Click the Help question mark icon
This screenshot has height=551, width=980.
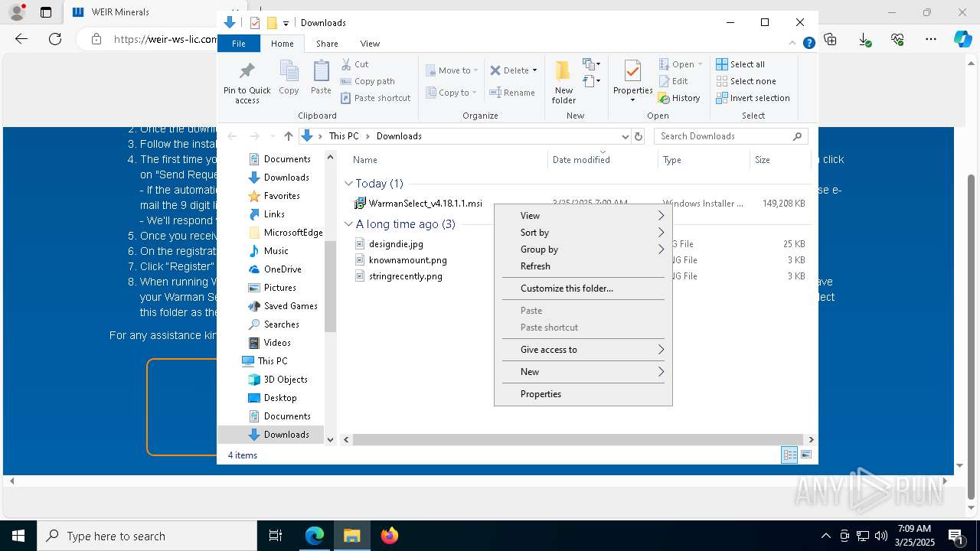[808, 44]
